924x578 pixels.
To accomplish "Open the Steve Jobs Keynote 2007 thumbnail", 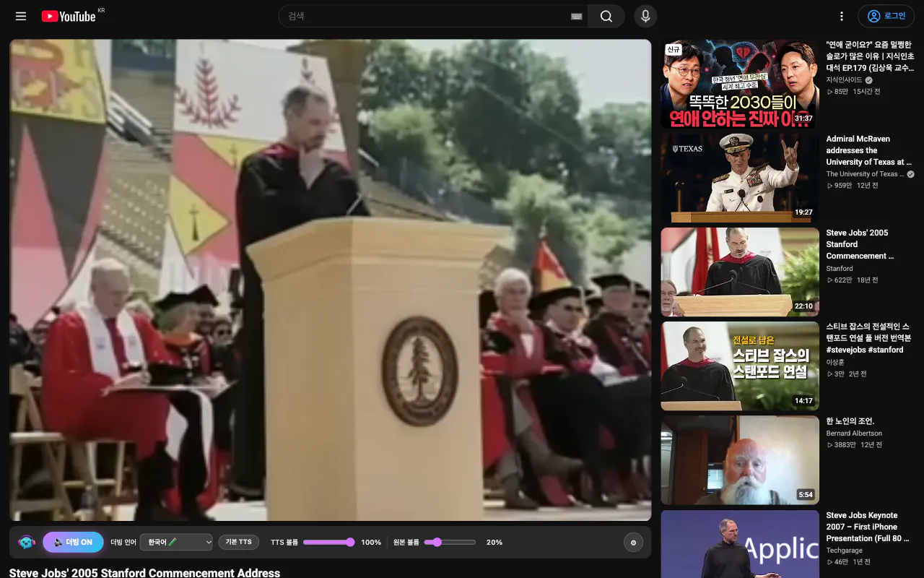I will (740, 544).
